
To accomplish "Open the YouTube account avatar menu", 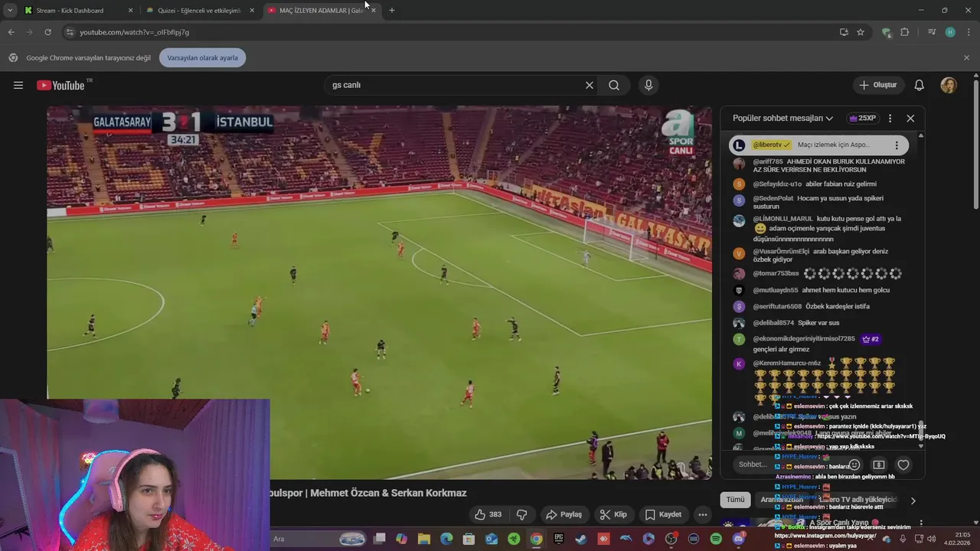I will [949, 85].
